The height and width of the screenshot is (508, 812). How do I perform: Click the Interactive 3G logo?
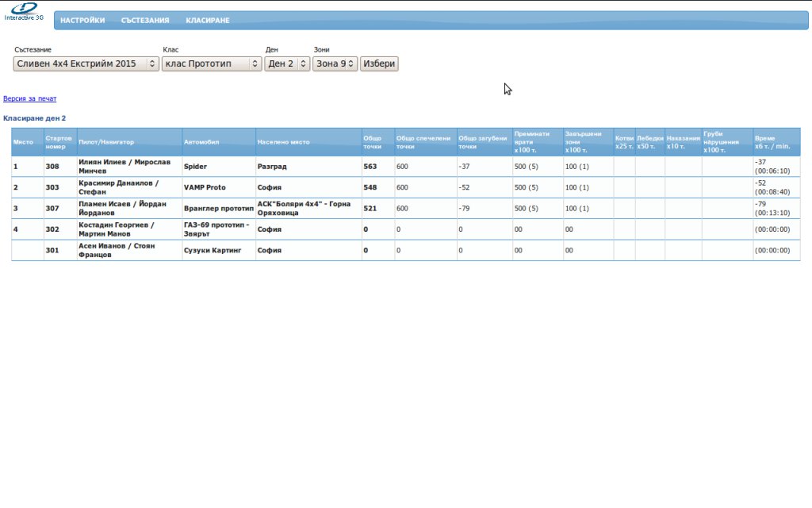[23, 12]
